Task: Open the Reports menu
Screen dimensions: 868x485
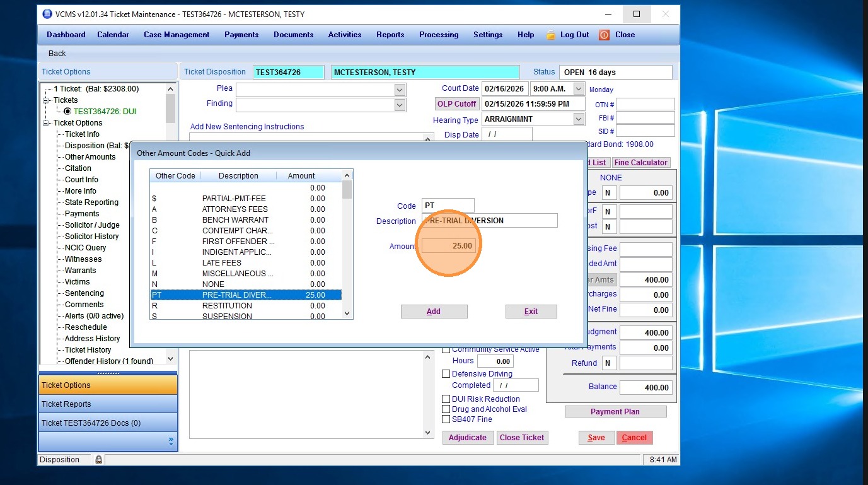Action: click(390, 35)
